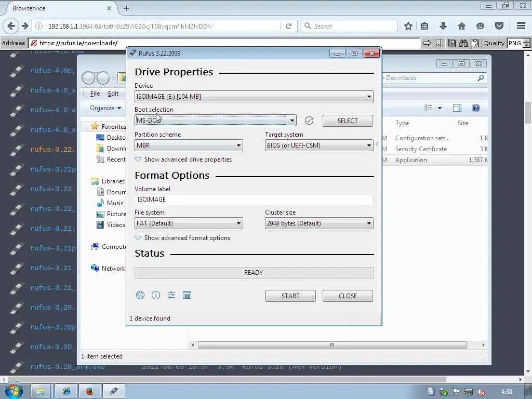Go to home page icon

coord(461,26)
